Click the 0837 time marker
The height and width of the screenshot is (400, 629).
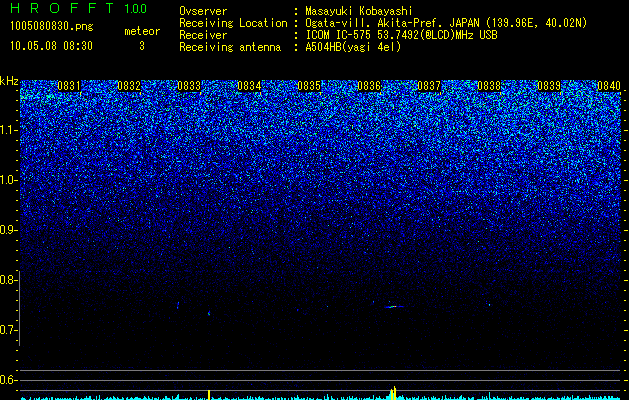429,86
